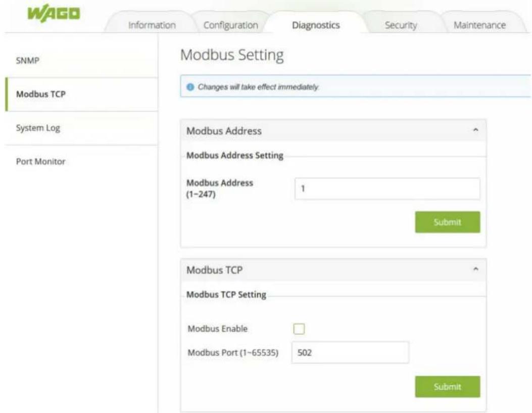Select the Diagnostics tab
Viewport: 532px width, 413px height.
coord(316,25)
